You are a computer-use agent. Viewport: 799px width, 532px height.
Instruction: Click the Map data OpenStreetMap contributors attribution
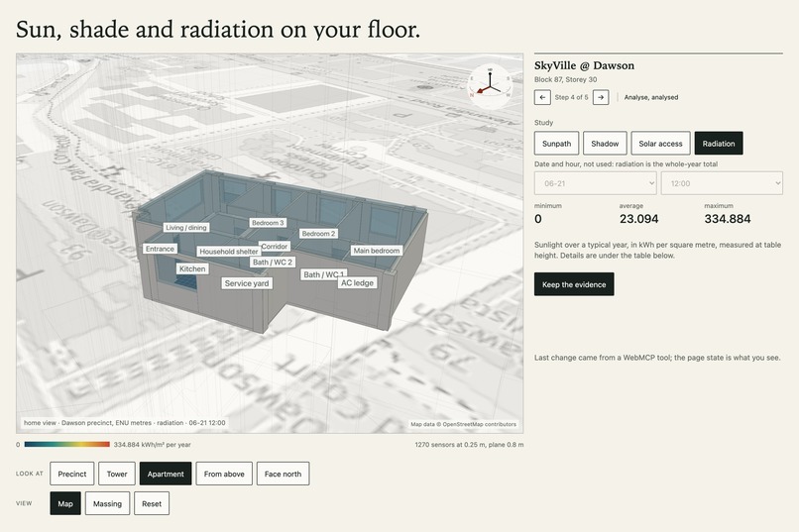pos(463,424)
